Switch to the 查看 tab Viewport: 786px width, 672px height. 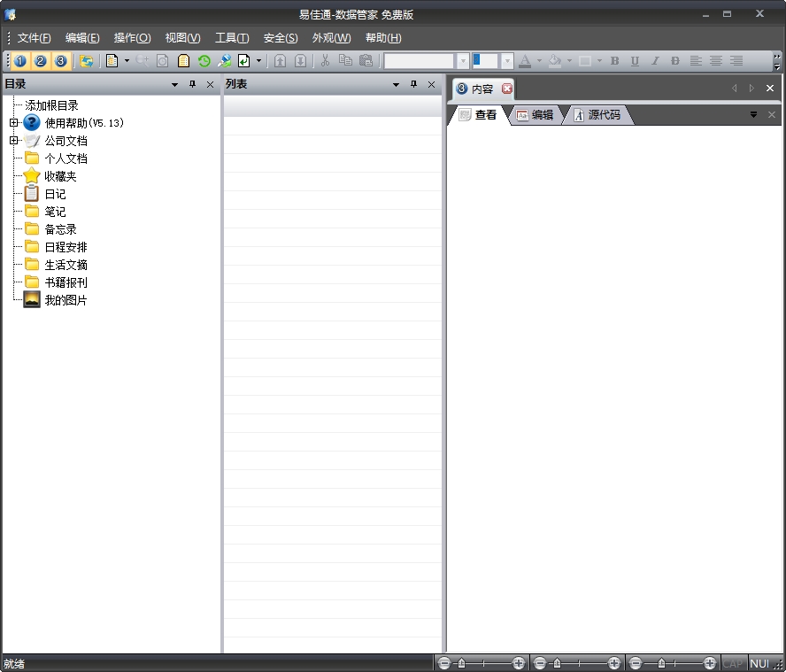point(478,115)
